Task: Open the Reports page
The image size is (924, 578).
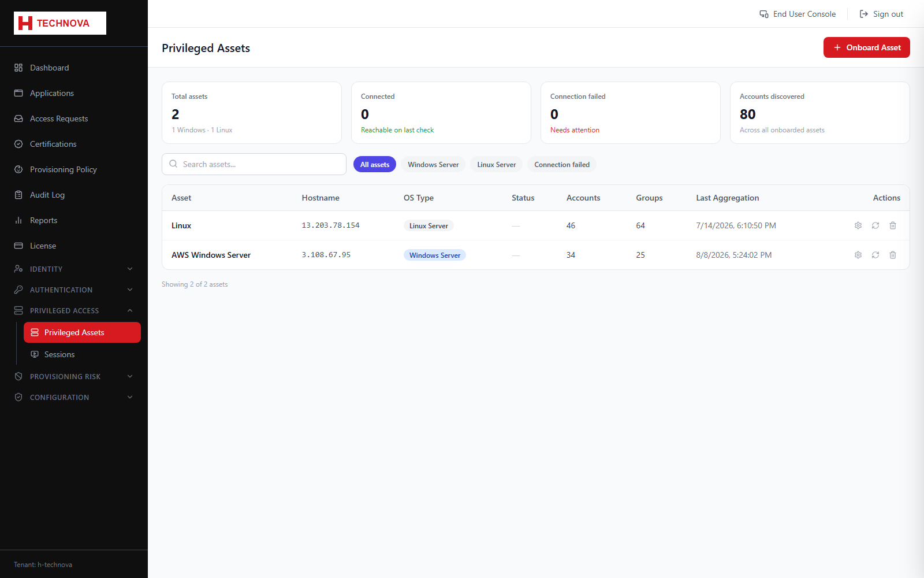Action: (x=74, y=220)
